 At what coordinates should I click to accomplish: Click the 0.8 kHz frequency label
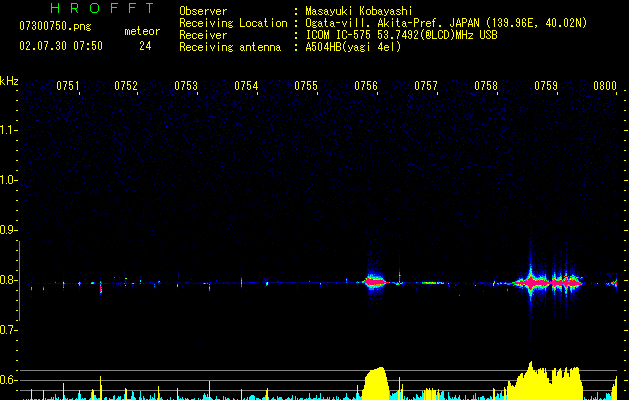tap(8, 280)
